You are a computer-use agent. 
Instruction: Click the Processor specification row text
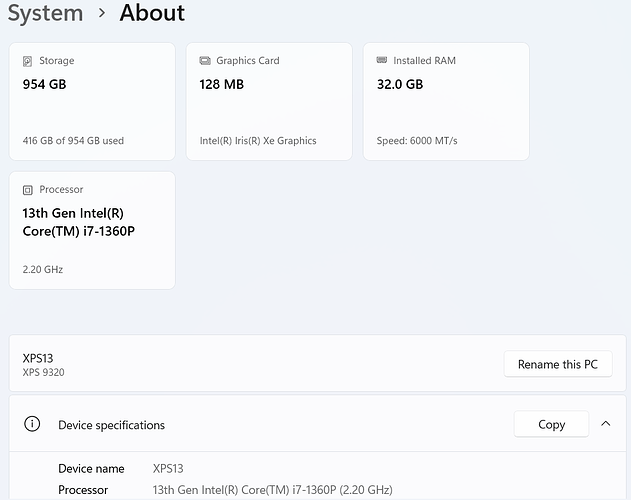(272, 490)
